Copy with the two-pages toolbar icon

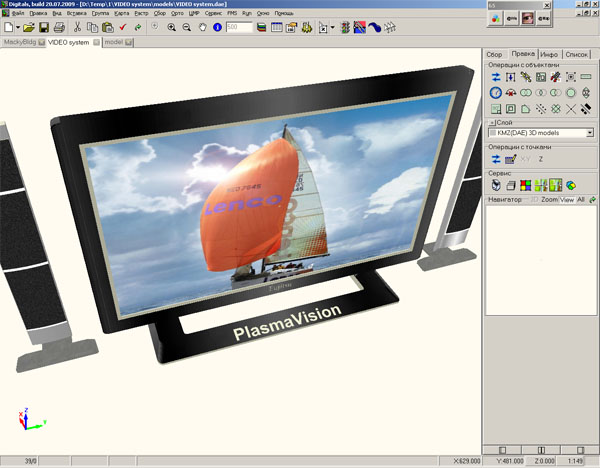click(92, 27)
